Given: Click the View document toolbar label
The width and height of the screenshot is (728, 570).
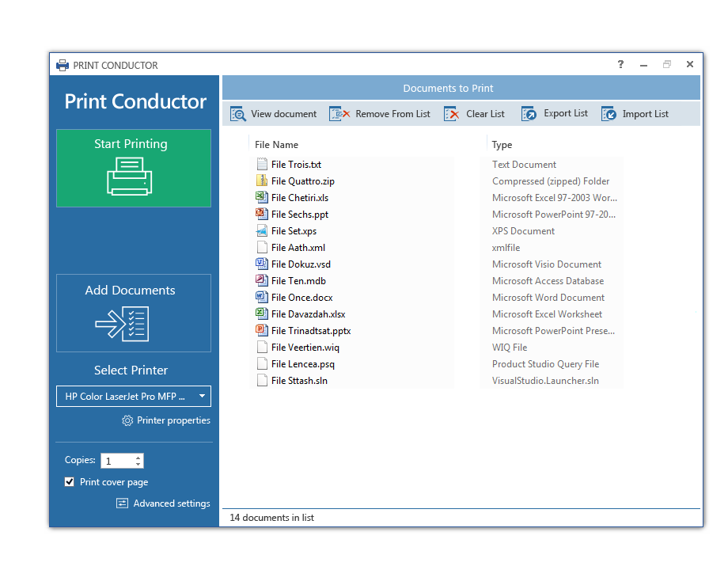Looking at the screenshot, I should (x=283, y=114).
